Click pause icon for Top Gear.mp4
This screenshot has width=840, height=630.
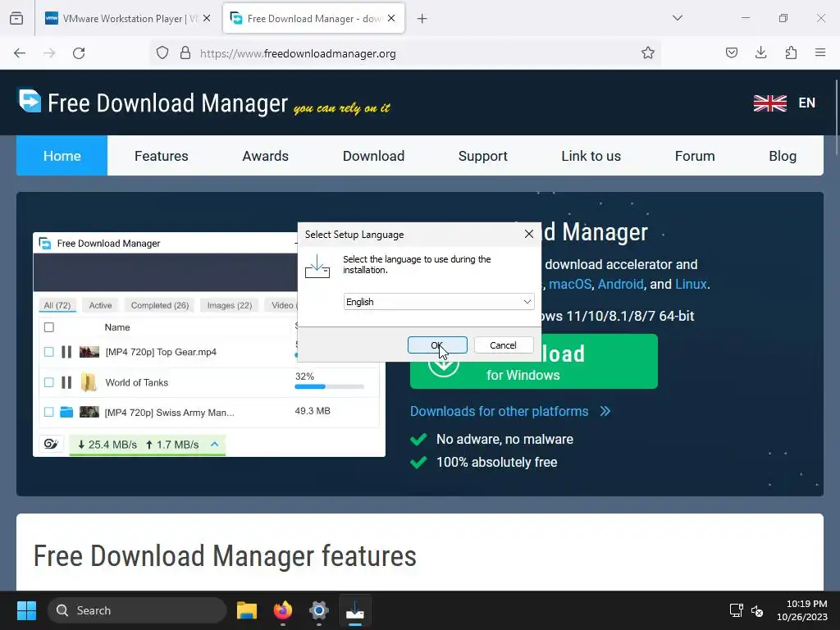point(66,352)
